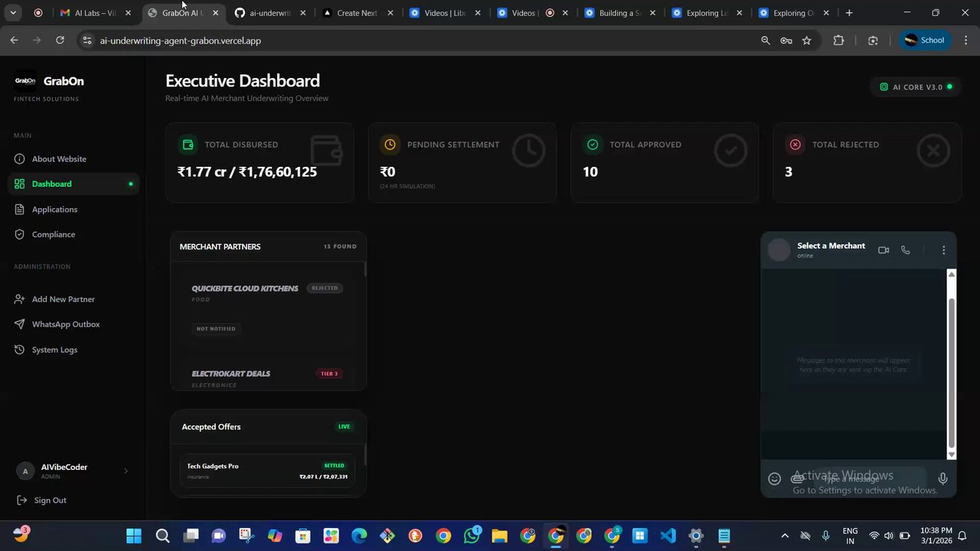Expand the AIVibeCoder admin profile chevron
980x551 pixels.
pyautogui.click(x=126, y=471)
